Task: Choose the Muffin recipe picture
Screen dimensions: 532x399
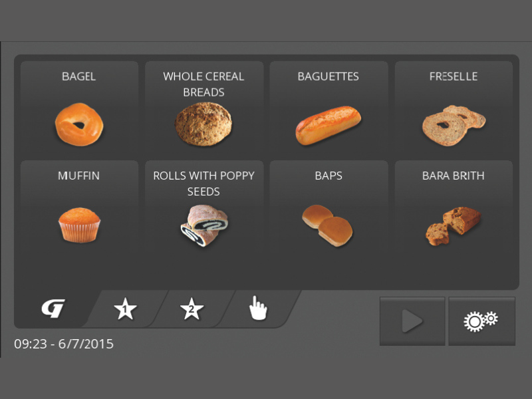Action: [79, 225]
